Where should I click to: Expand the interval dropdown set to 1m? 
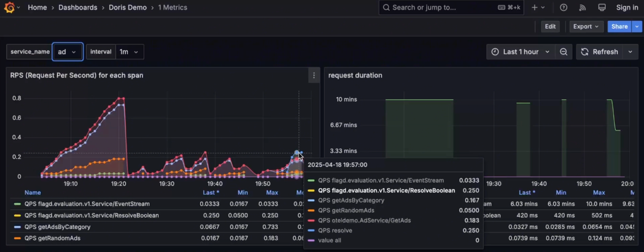tap(128, 52)
